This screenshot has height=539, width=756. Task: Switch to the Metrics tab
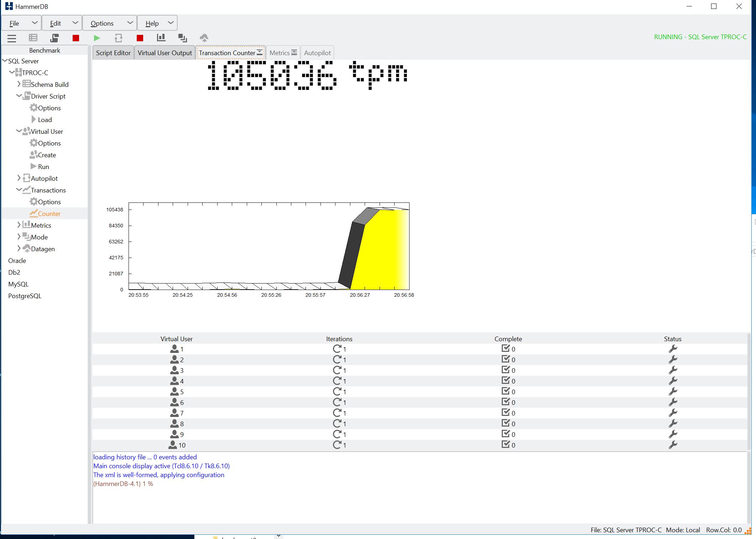click(283, 53)
